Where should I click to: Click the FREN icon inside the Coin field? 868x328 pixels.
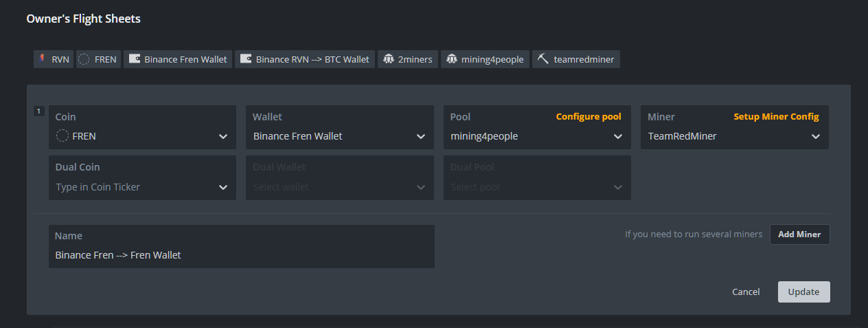pos(62,136)
